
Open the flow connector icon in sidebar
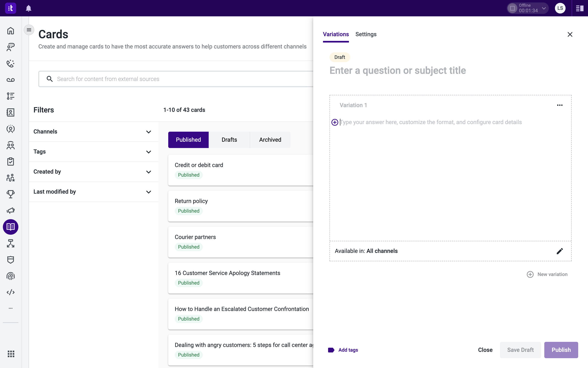point(10,243)
